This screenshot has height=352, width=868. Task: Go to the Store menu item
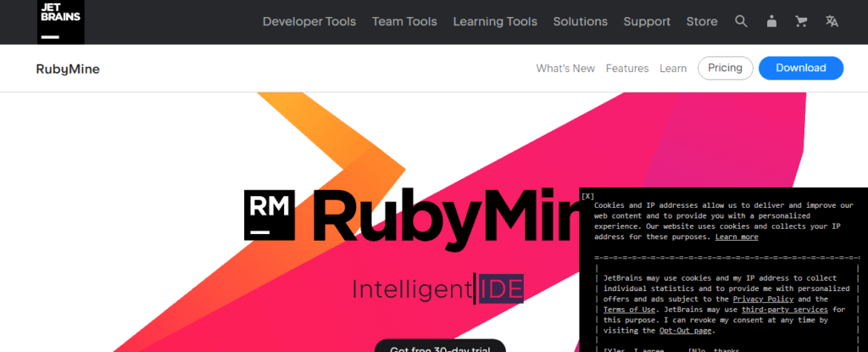coord(702,21)
